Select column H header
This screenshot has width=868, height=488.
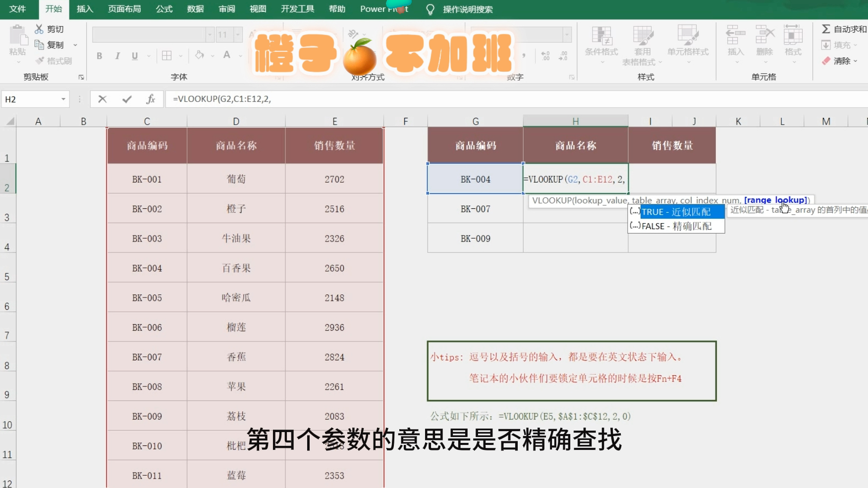pos(575,121)
